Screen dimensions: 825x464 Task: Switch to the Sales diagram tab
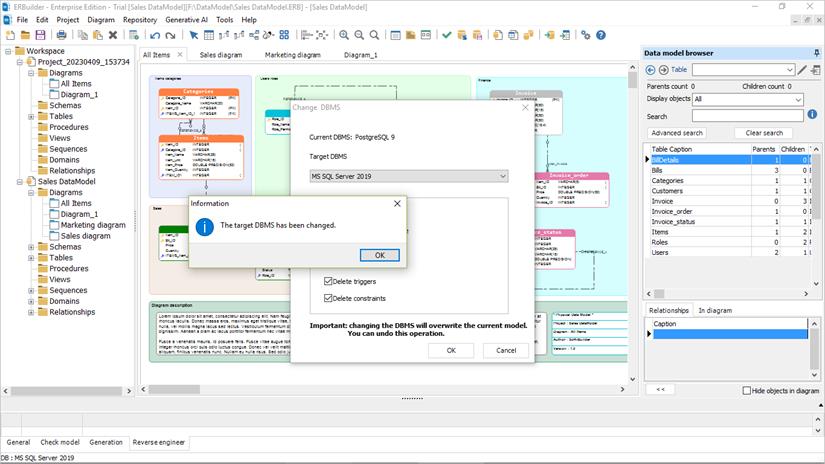point(221,55)
